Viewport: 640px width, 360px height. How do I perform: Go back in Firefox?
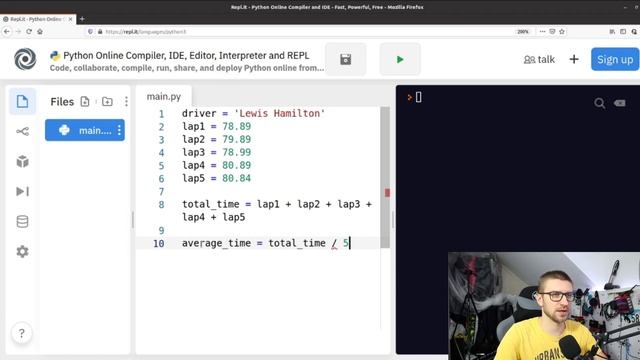pos(7,31)
